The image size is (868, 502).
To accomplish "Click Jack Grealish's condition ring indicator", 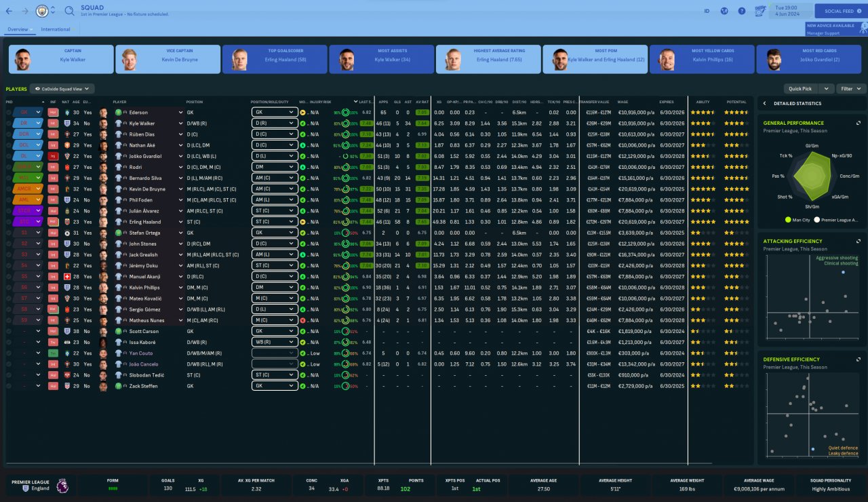I will [x=346, y=255].
